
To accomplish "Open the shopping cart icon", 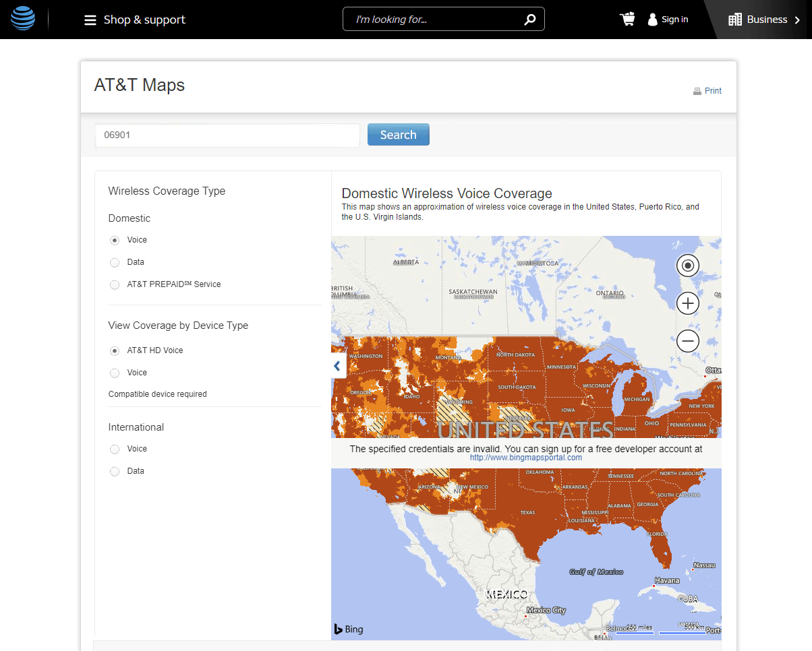I will (x=627, y=19).
